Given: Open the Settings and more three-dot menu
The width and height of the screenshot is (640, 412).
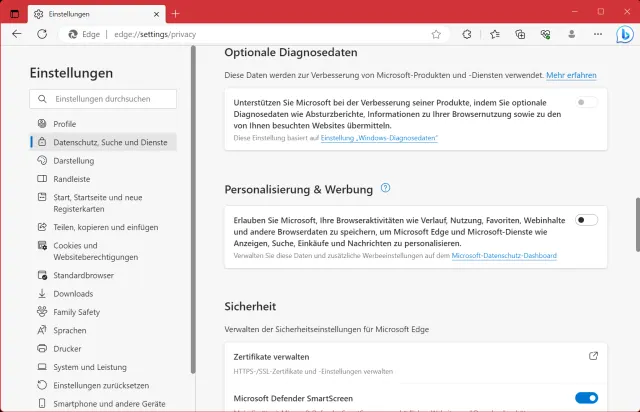Looking at the screenshot, I should tap(596, 33).
